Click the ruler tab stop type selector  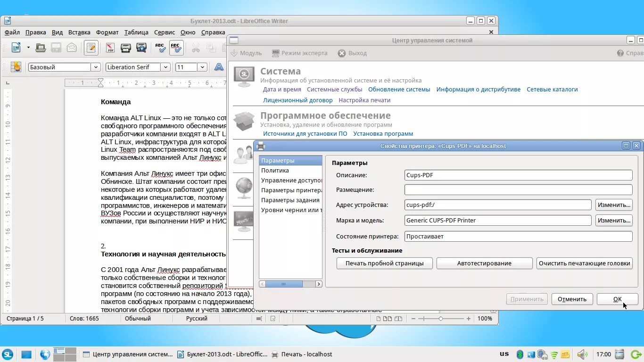coord(8,83)
